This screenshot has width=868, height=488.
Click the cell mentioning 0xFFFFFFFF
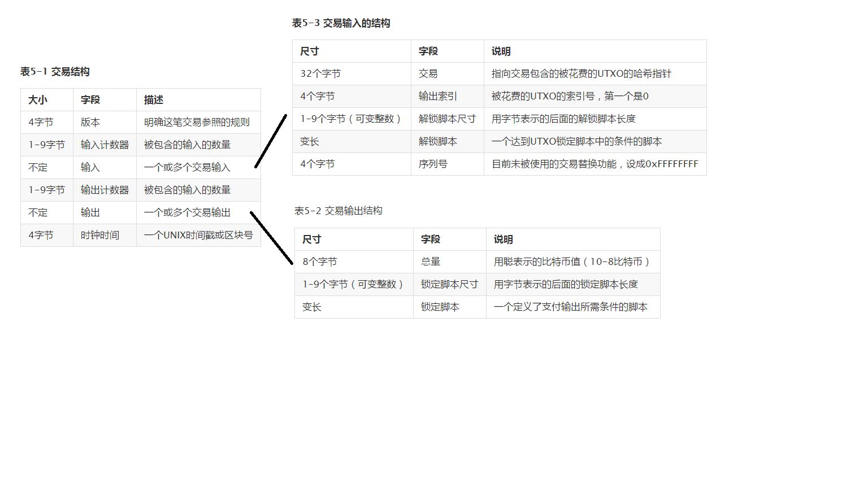click(595, 164)
